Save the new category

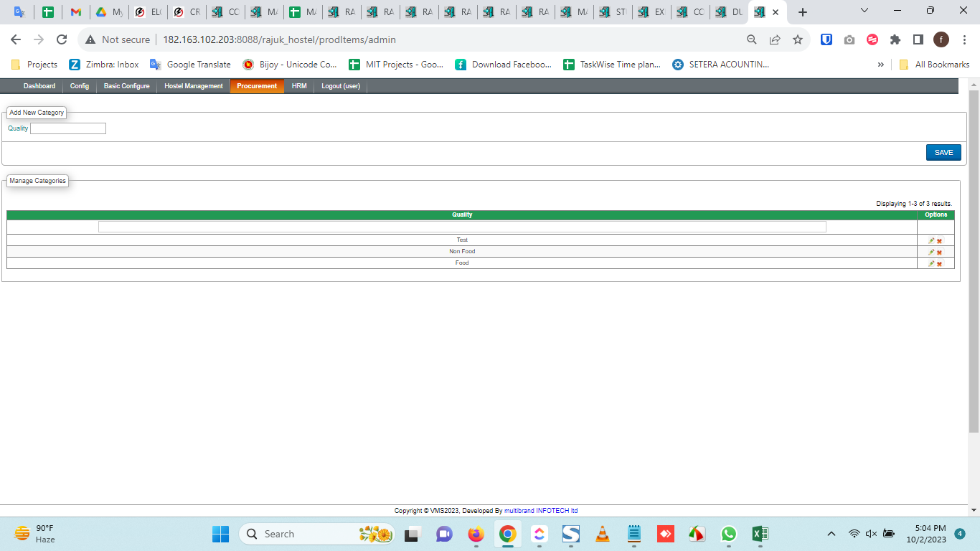pyautogui.click(x=943, y=152)
